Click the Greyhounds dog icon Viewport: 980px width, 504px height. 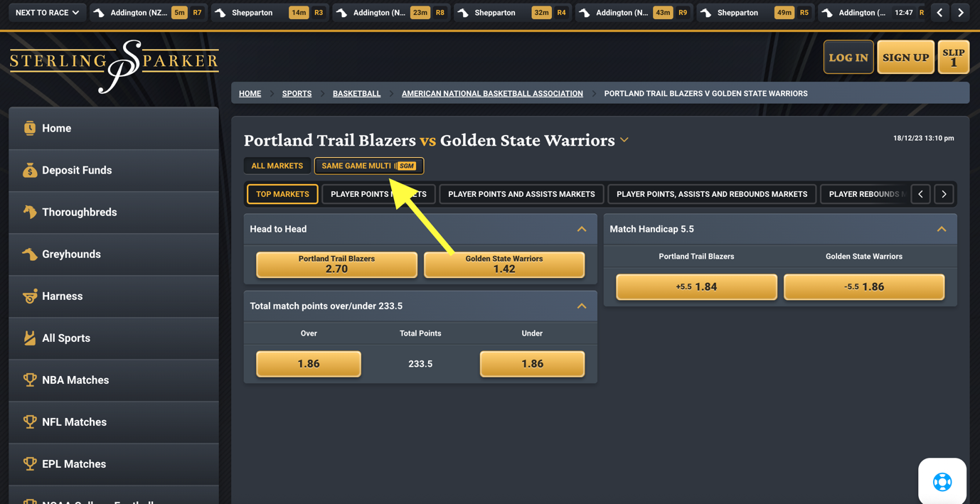coord(29,254)
